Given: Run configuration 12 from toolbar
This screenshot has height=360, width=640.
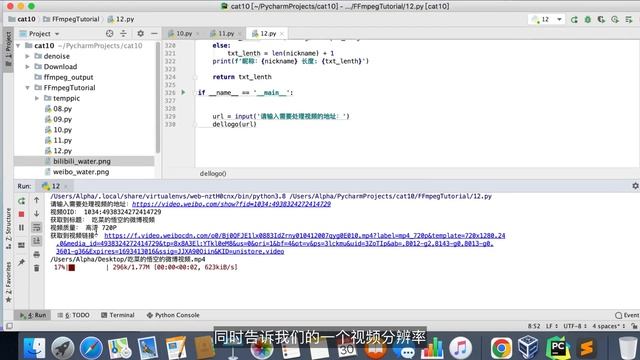Looking at the screenshot, I should [x=574, y=19].
